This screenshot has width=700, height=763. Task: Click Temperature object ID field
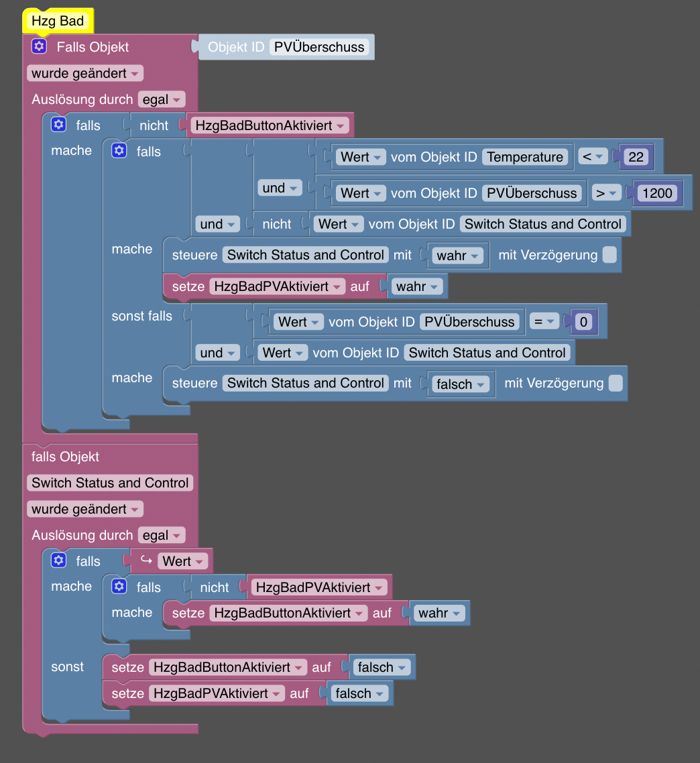pyautogui.click(x=525, y=157)
